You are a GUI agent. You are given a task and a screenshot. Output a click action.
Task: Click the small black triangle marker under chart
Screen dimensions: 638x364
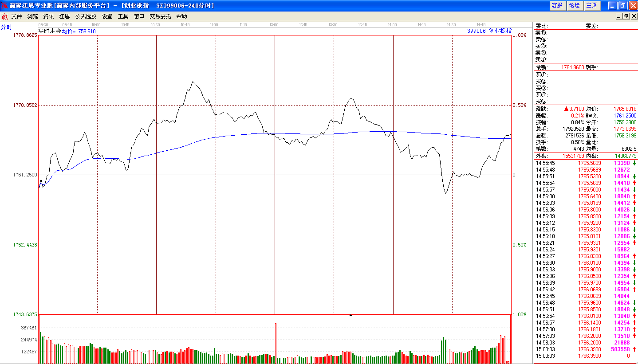(x=351, y=315)
